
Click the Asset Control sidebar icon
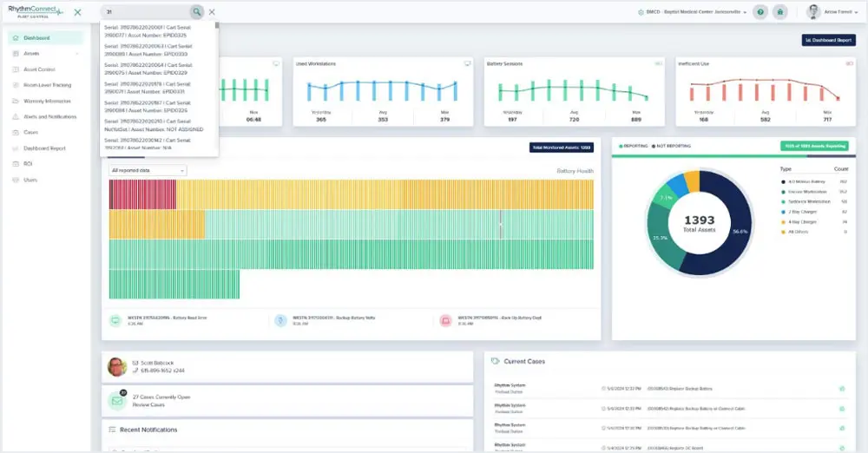tap(16, 69)
